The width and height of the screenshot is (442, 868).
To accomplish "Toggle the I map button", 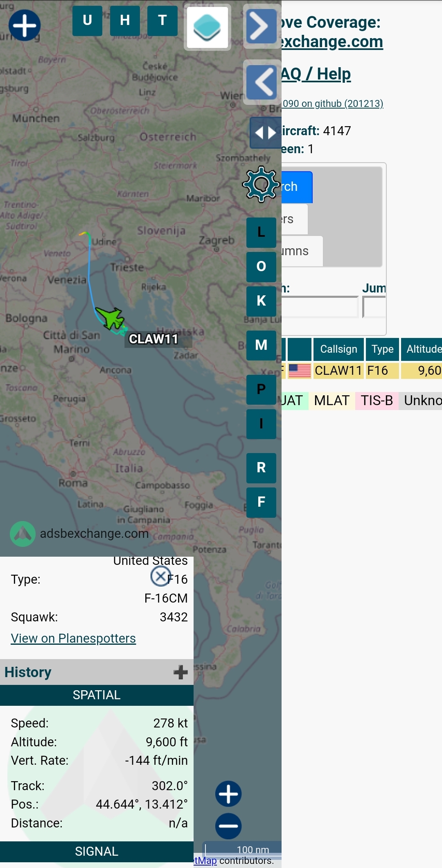I will 261,424.
